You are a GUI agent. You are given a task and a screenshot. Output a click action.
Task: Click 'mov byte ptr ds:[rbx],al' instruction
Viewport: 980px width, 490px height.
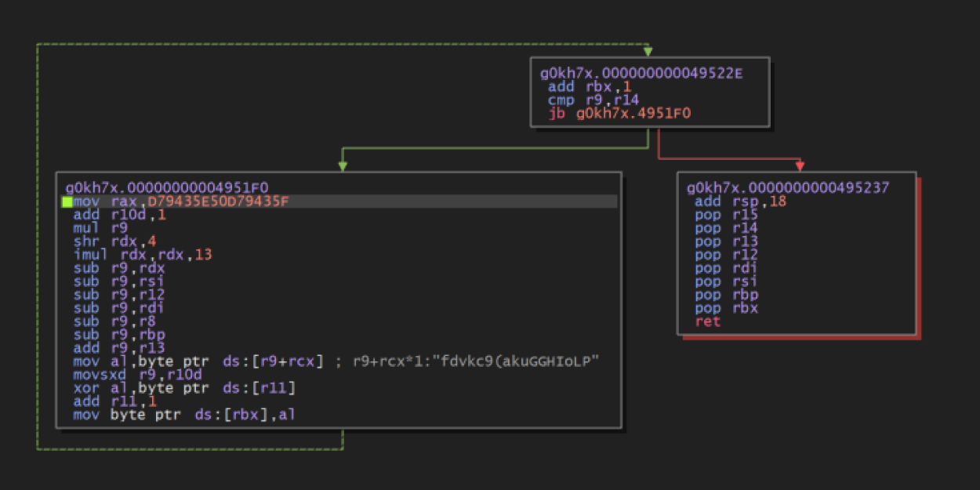pyautogui.click(x=184, y=415)
